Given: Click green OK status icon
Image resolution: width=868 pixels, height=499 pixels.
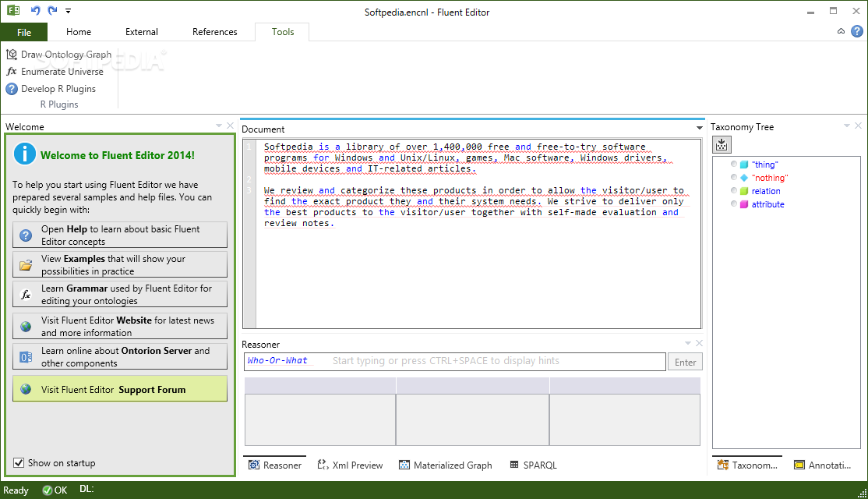Looking at the screenshot, I should pyautogui.click(x=47, y=490).
